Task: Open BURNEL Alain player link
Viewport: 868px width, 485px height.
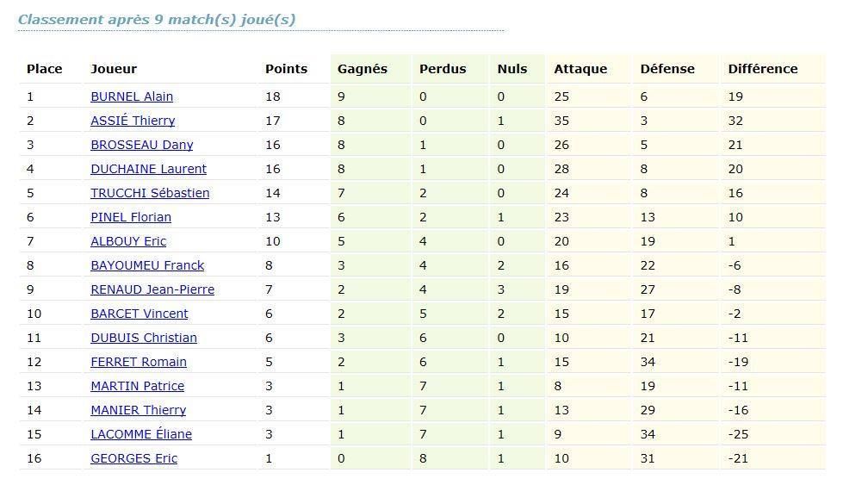Action: (x=132, y=96)
